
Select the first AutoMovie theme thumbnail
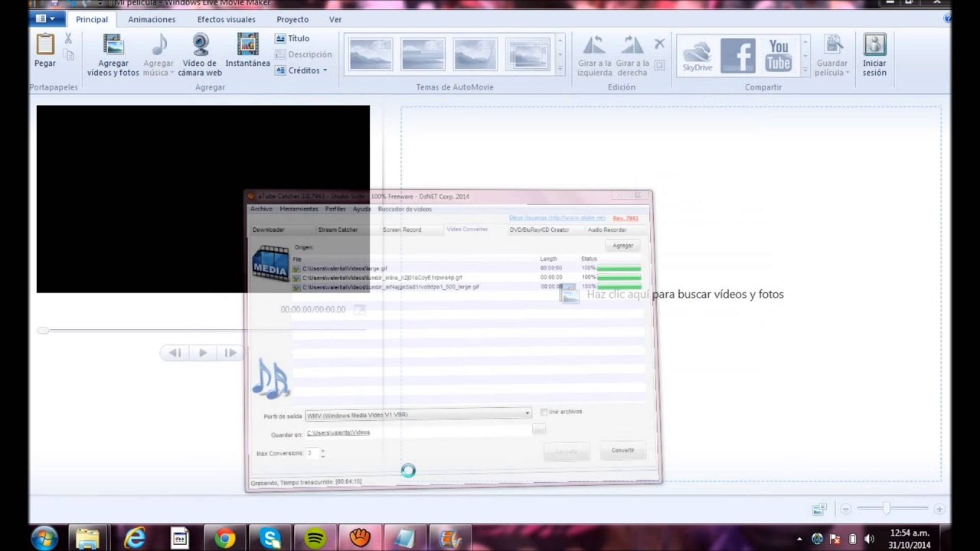[x=371, y=54]
